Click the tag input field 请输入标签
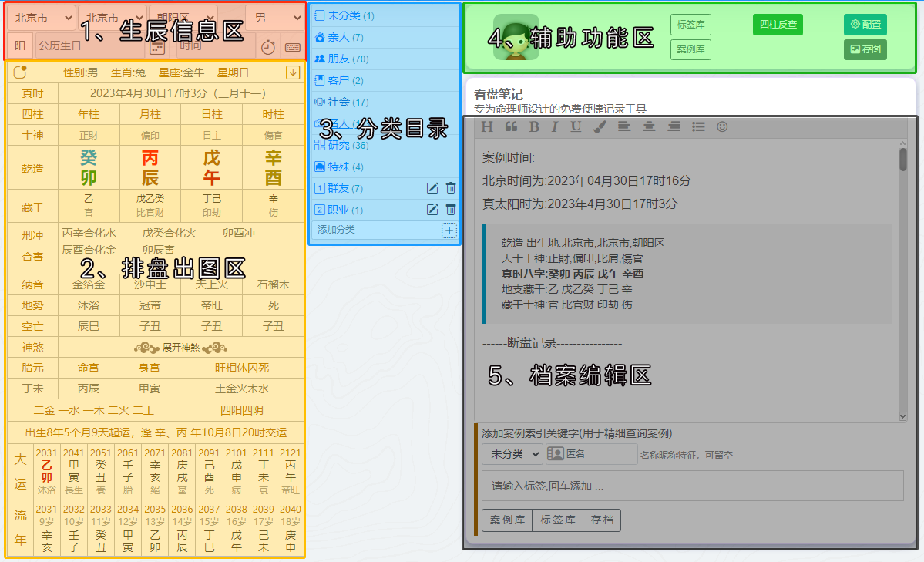This screenshot has width=924, height=562. (x=692, y=486)
